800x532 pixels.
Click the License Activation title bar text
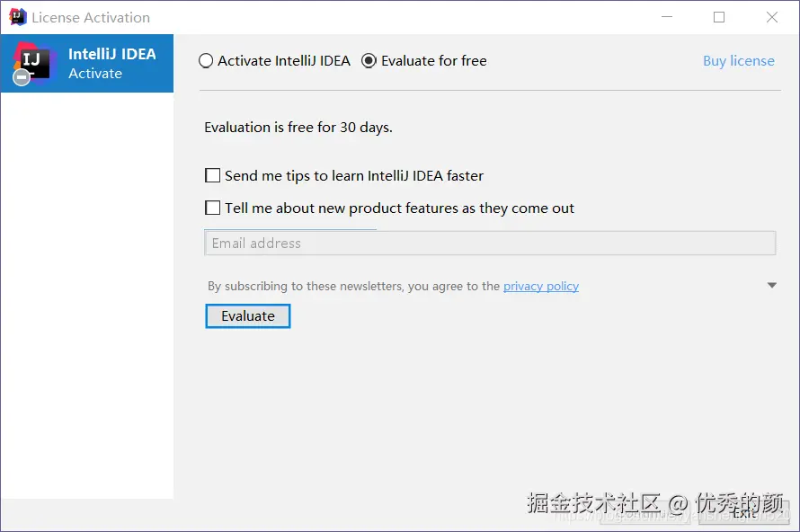(x=91, y=17)
